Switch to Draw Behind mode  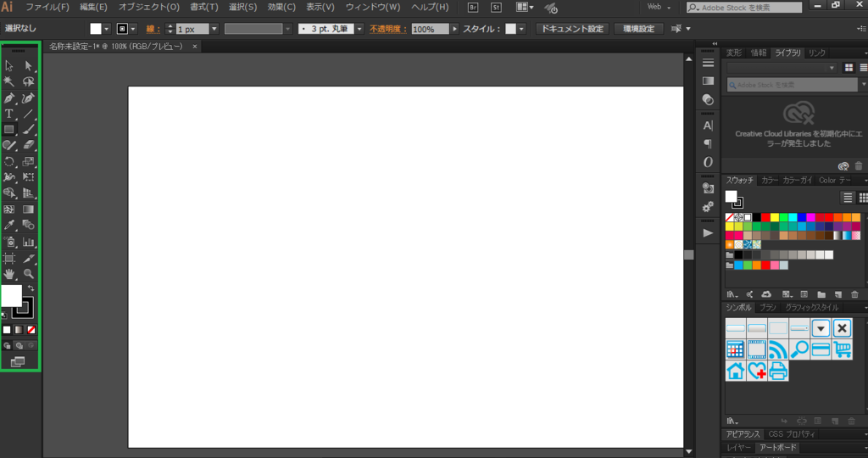click(x=19, y=345)
